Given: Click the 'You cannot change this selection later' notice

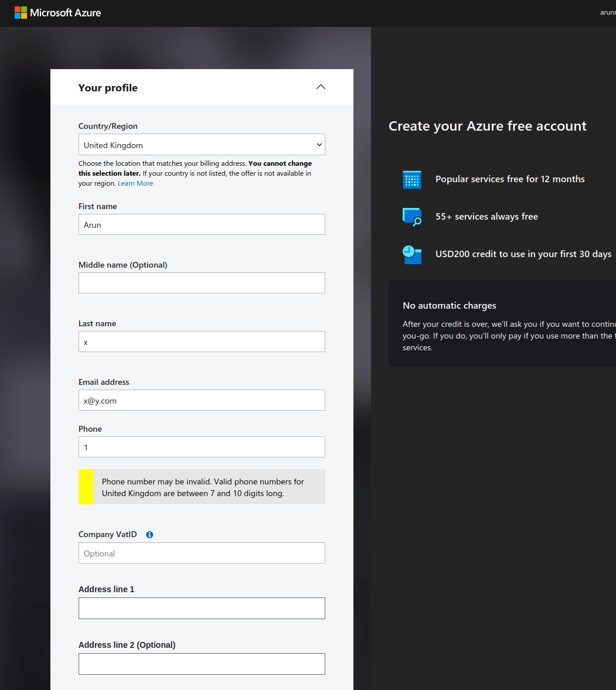Looking at the screenshot, I should click(x=195, y=169).
